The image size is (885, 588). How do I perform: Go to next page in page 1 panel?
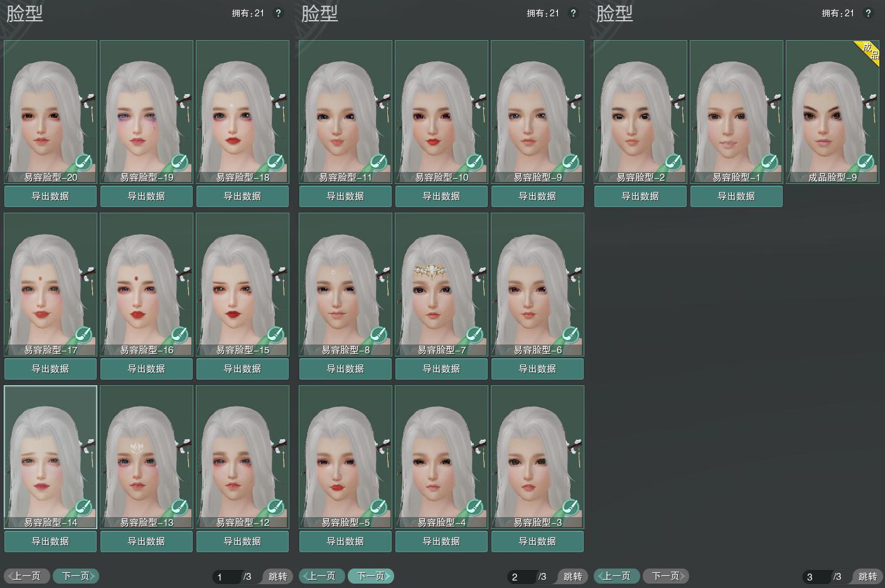point(76,576)
